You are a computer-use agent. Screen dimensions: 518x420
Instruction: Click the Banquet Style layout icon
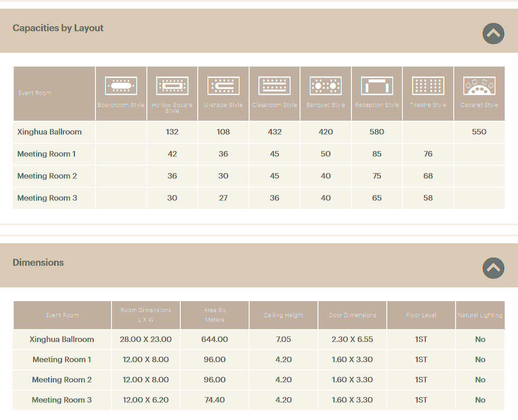point(326,86)
